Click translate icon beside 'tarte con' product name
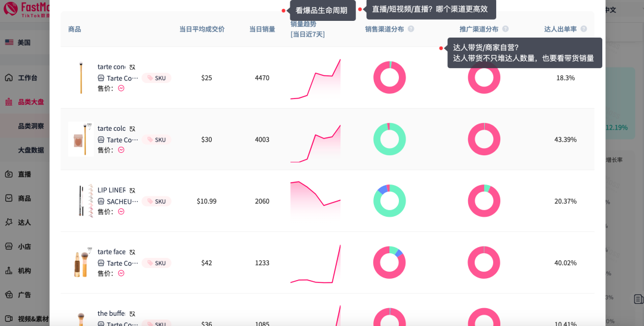The width and height of the screenshot is (644, 326). point(132,67)
